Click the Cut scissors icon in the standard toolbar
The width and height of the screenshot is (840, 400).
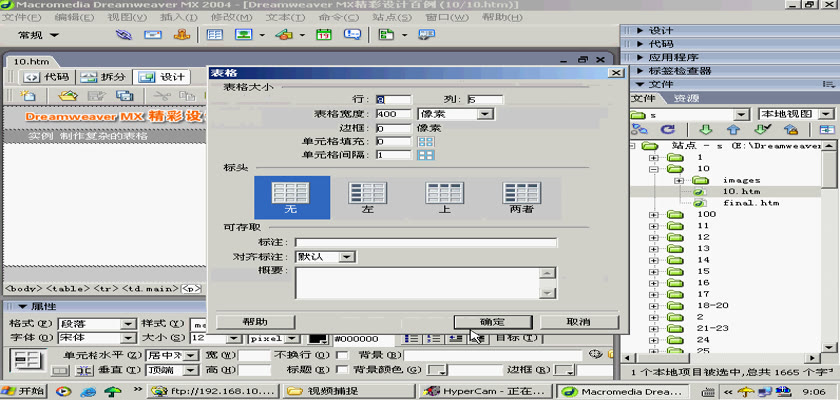(162, 96)
